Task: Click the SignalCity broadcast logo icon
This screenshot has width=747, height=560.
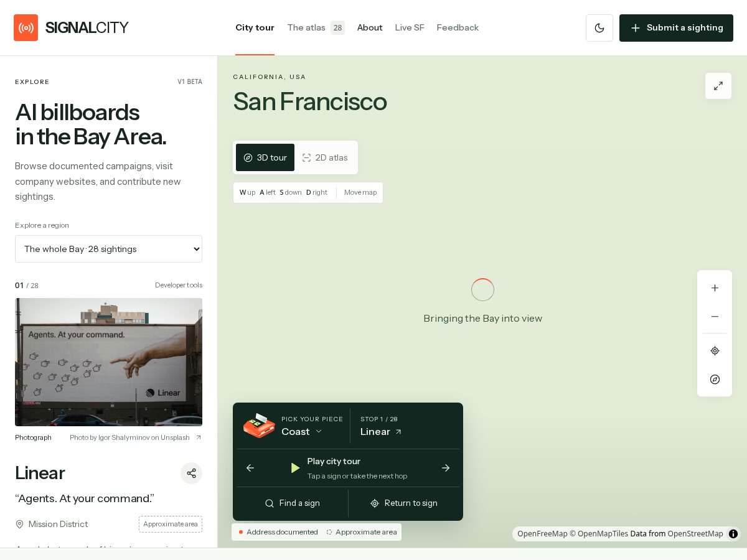Action: click(26, 28)
